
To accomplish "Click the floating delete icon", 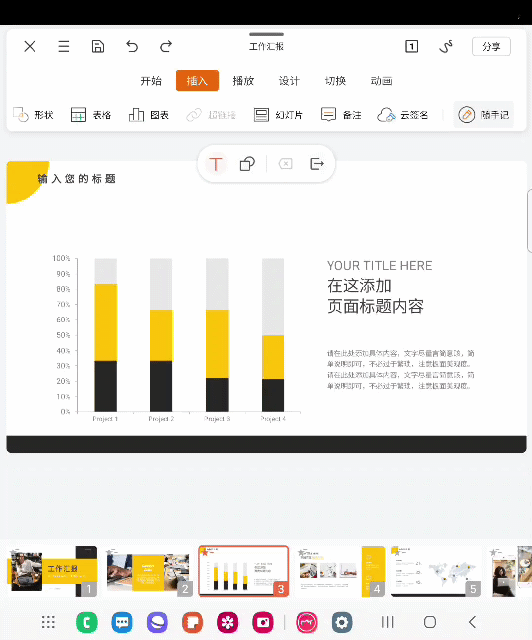I will 285,164.
